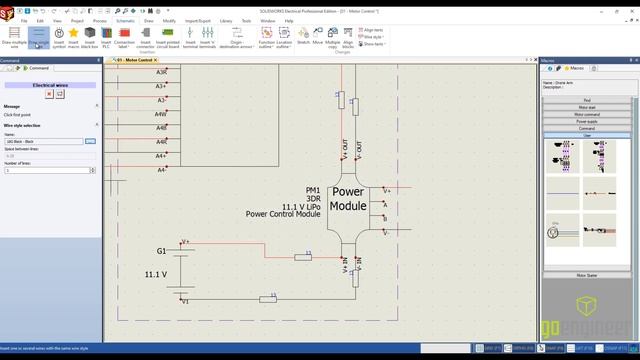Open the Show texts dropdown
The height and width of the screenshot is (360, 640).
click(x=371, y=44)
